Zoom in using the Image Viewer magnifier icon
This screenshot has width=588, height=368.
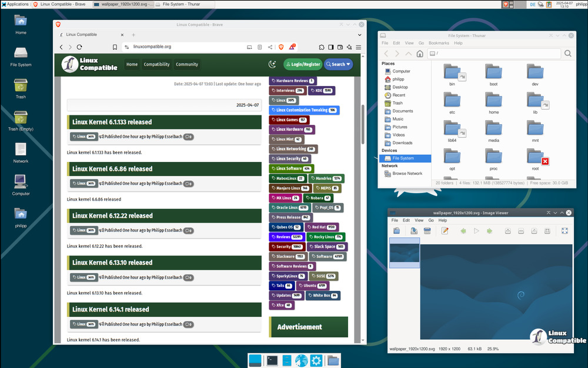coord(508,230)
